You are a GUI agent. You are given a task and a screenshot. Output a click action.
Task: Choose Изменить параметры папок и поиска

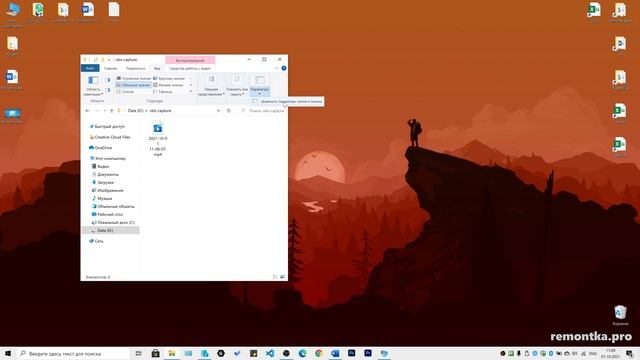287,101
